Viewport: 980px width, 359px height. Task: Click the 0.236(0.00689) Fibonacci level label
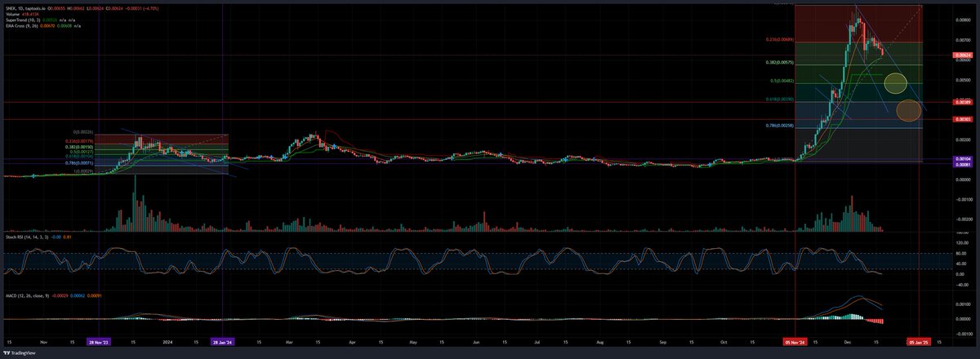(780, 39)
